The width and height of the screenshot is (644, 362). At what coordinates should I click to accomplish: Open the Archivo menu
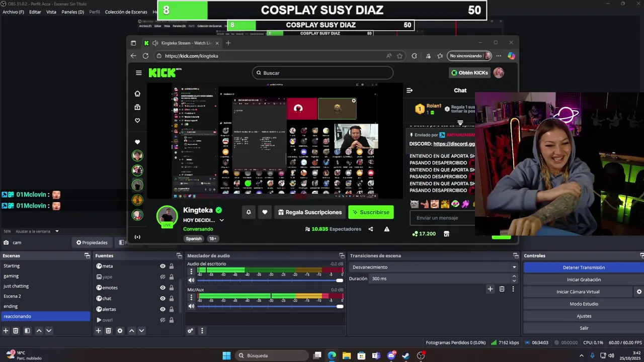[x=13, y=12]
